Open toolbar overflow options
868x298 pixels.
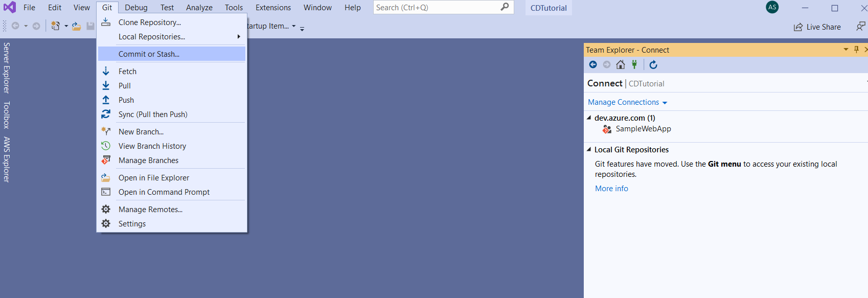coord(302,28)
